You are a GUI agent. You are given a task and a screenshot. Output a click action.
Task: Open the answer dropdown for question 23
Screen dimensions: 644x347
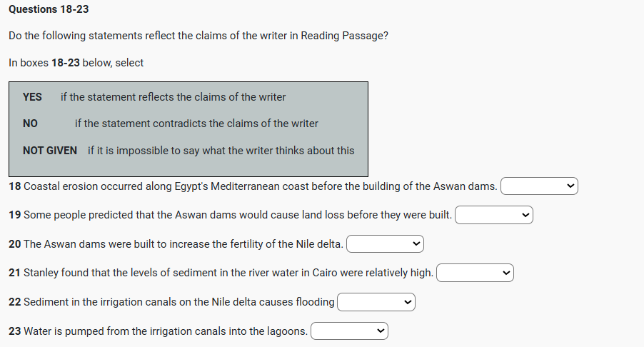click(x=349, y=331)
